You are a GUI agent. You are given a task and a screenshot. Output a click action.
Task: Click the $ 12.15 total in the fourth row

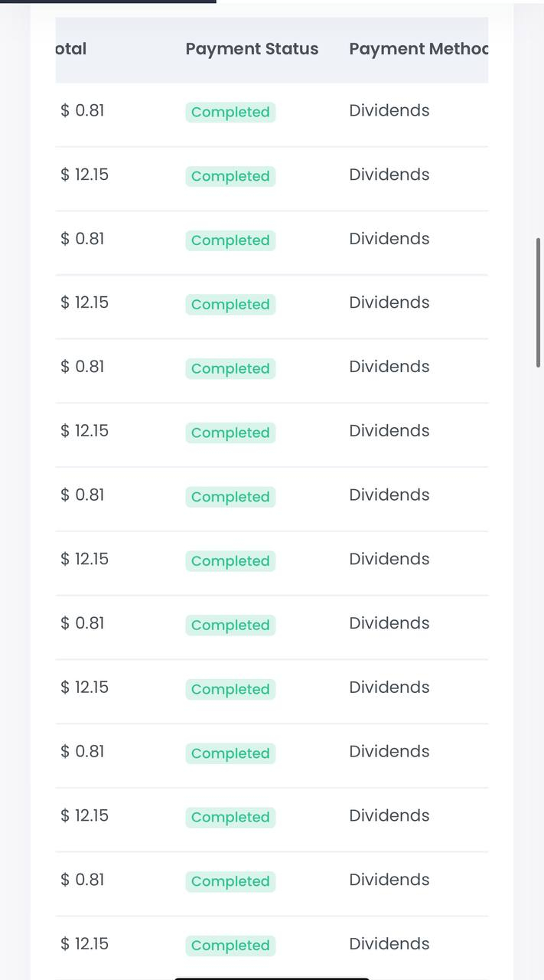pyautogui.click(x=85, y=302)
